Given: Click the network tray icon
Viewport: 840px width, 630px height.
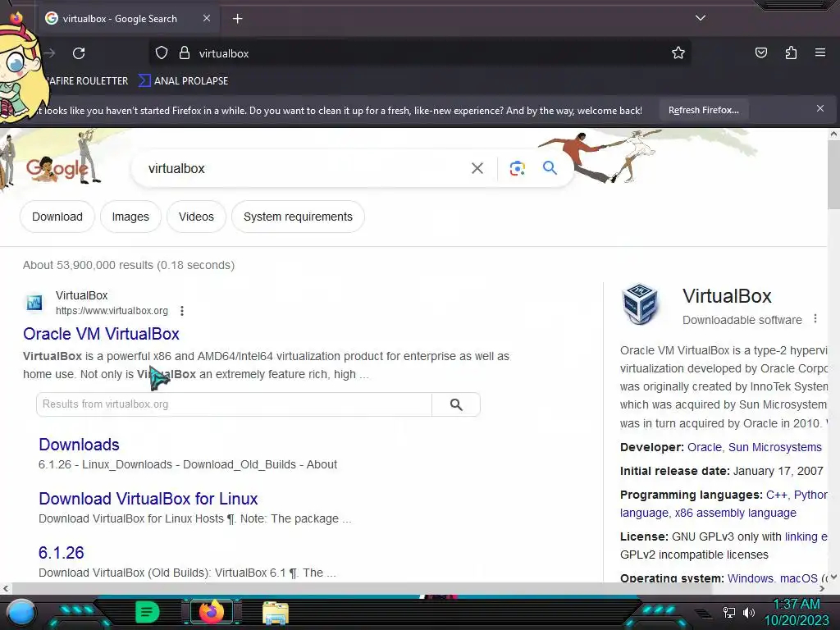Looking at the screenshot, I should pos(728,612).
